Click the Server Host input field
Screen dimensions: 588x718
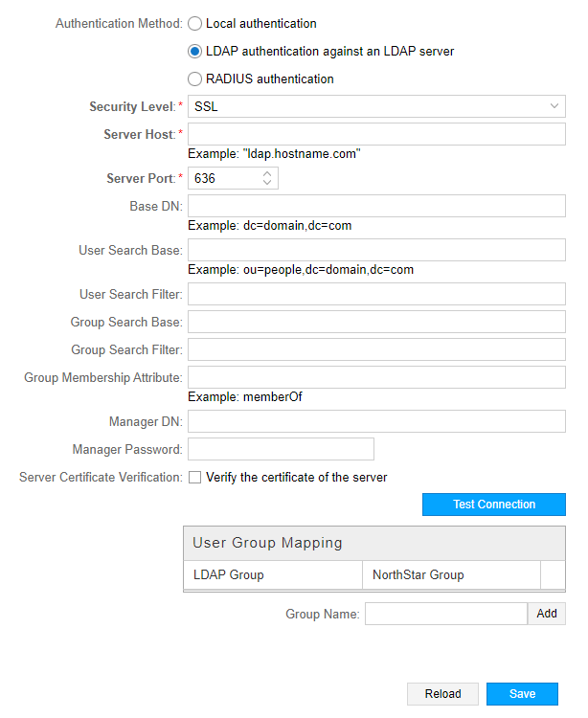[376, 134]
